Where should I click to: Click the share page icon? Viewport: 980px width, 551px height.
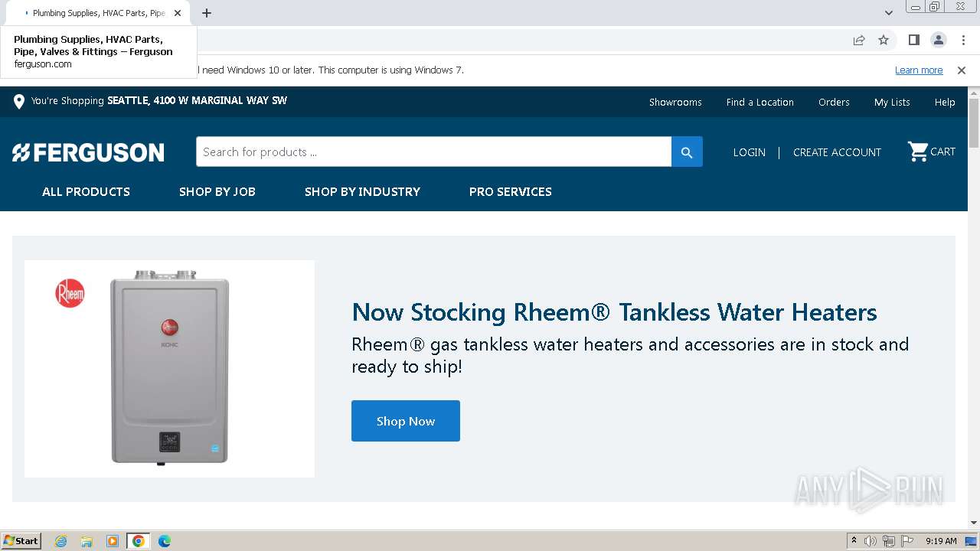[x=859, y=41]
